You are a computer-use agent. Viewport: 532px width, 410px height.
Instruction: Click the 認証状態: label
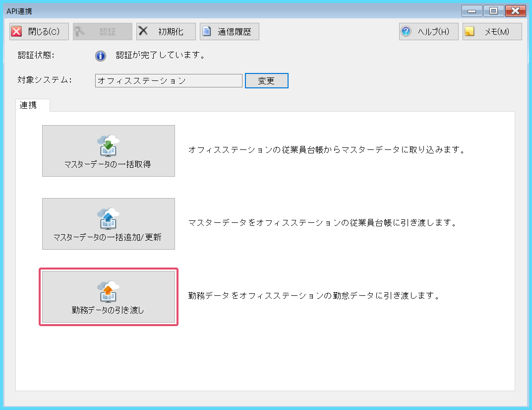coord(36,55)
